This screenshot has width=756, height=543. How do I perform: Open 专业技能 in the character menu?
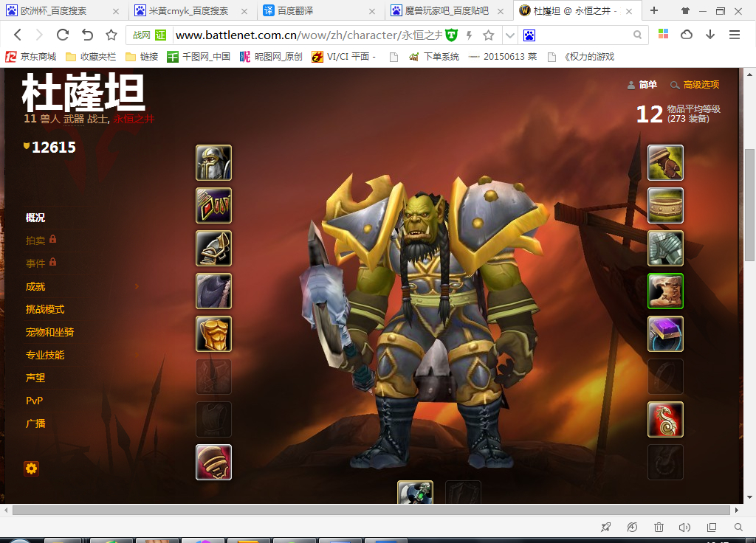(45, 355)
